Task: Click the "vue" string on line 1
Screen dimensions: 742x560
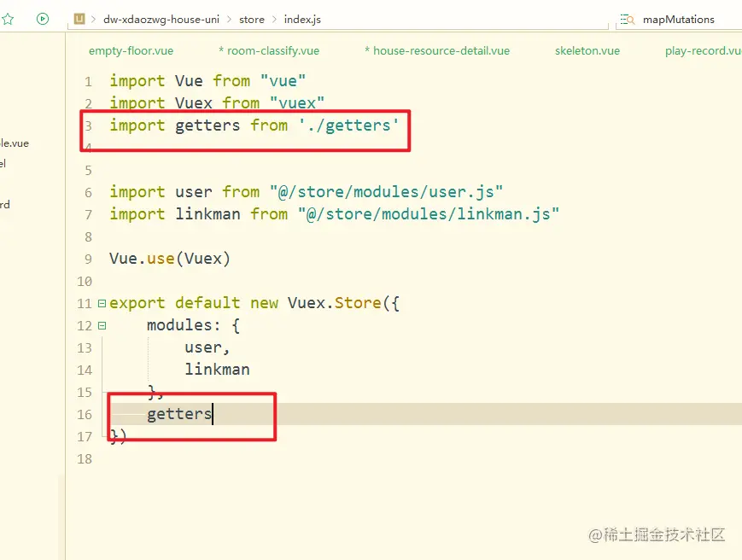Action: coord(283,81)
